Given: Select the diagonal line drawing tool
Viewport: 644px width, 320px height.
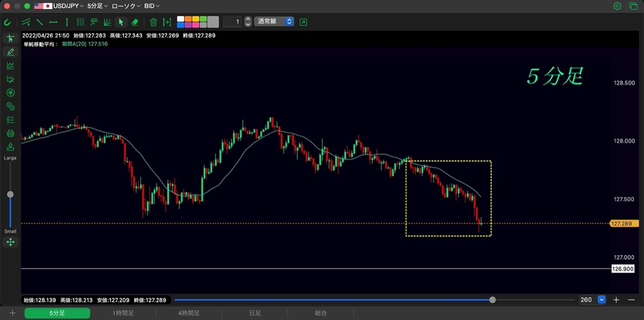Looking at the screenshot, I should click(40, 22).
